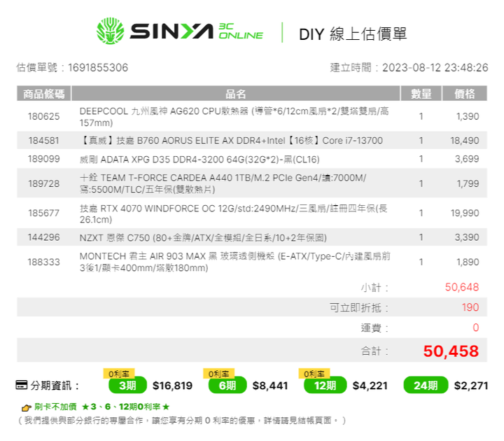
Task: Click the price 1,890
Action: pyautogui.click(x=468, y=262)
